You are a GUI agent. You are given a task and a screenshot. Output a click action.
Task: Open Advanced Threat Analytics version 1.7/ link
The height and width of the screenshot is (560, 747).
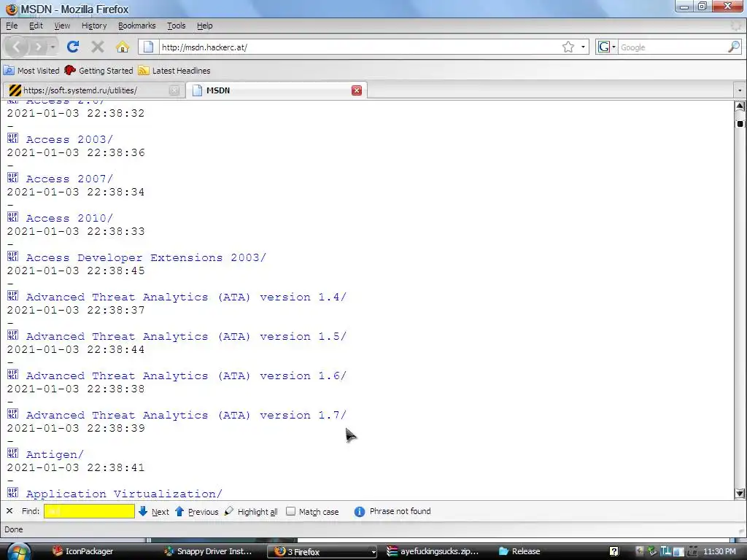coord(186,415)
